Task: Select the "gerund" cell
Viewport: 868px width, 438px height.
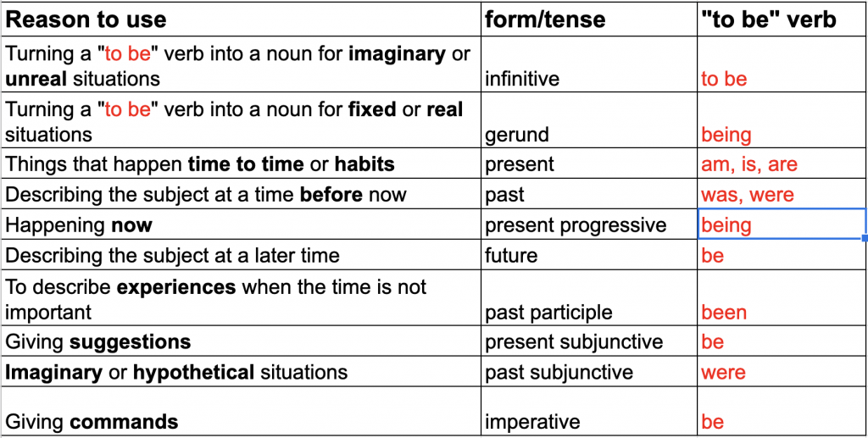Action: pyautogui.click(x=588, y=122)
